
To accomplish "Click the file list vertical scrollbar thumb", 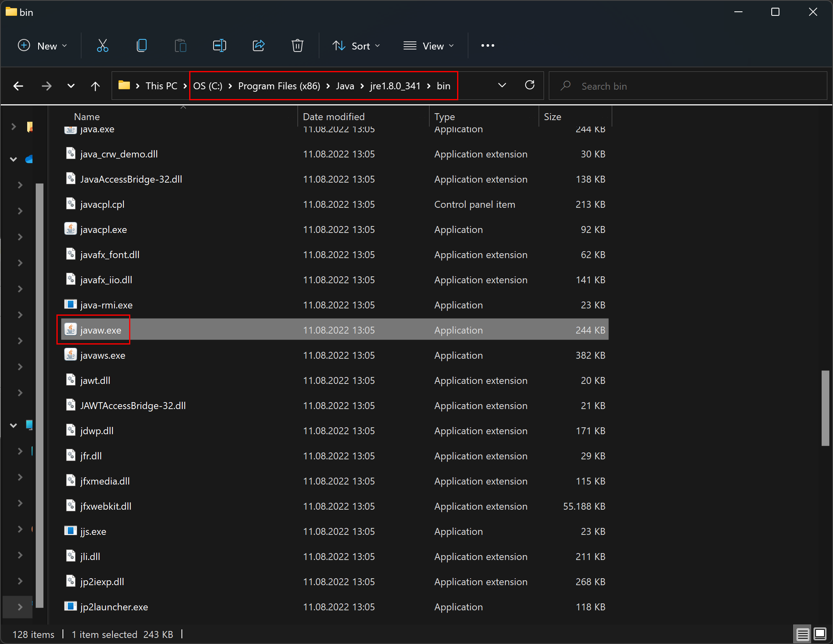I will pos(825,408).
